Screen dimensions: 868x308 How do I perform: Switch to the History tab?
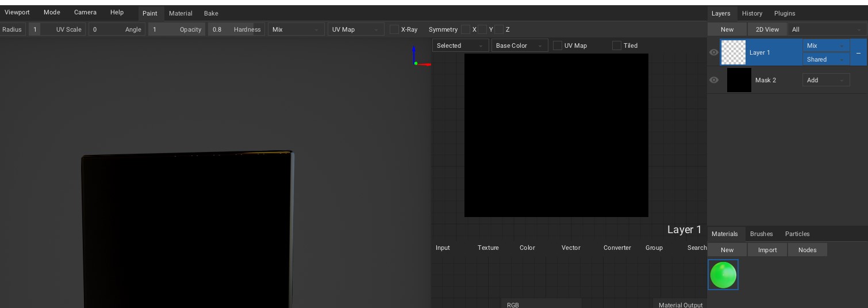(x=752, y=13)
